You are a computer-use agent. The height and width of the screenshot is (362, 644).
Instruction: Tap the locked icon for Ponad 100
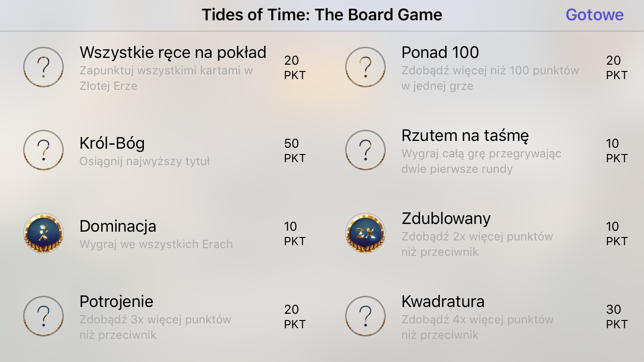coord(365,67)
